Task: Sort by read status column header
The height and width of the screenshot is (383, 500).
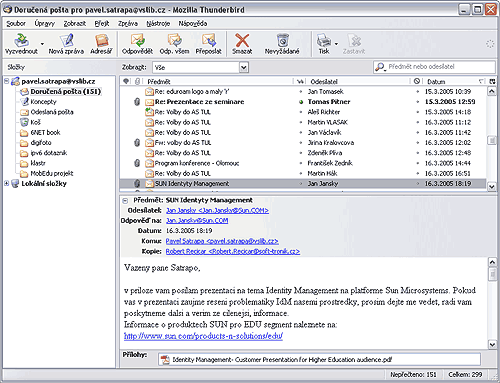Action: pyautogui.click(x=301, y=81)
